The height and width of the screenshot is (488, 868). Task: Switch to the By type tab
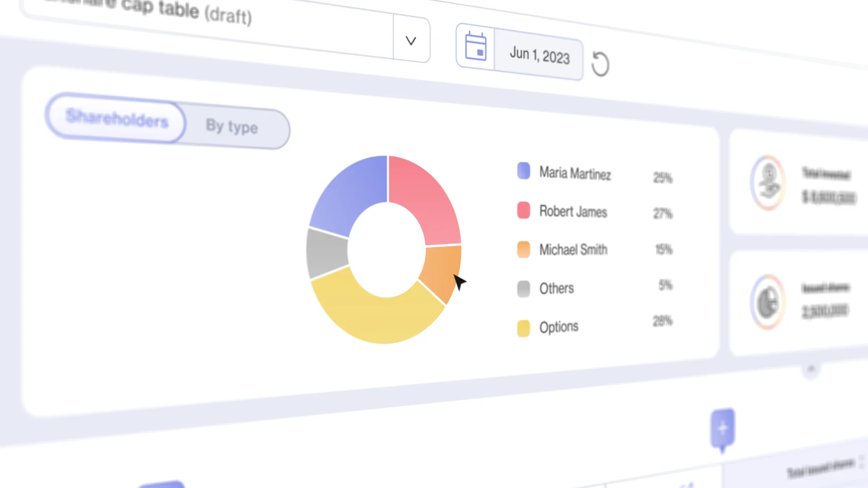(231, 127)
